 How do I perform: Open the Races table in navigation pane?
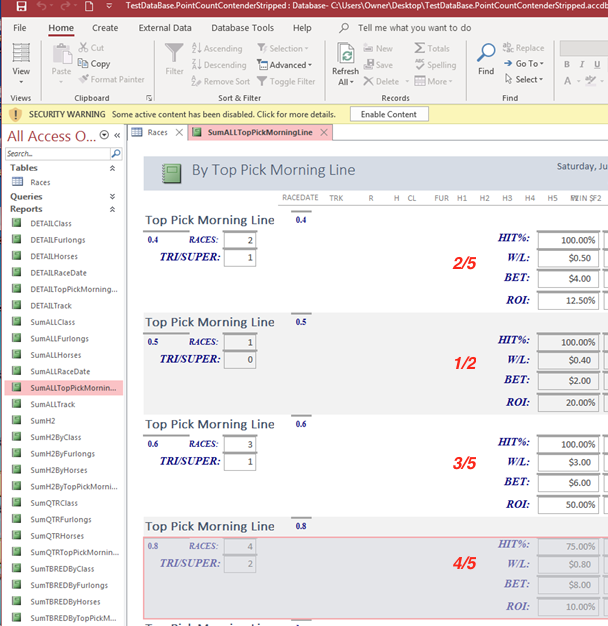click(x=40, y=182)
